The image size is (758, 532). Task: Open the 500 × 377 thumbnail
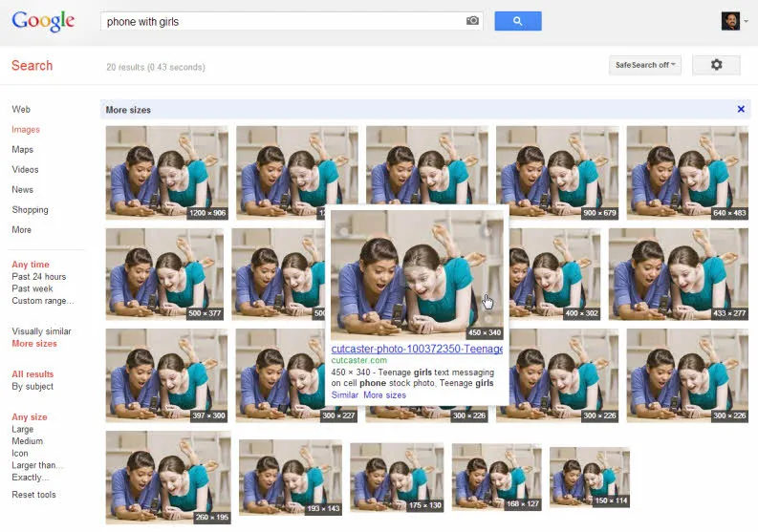164,274
